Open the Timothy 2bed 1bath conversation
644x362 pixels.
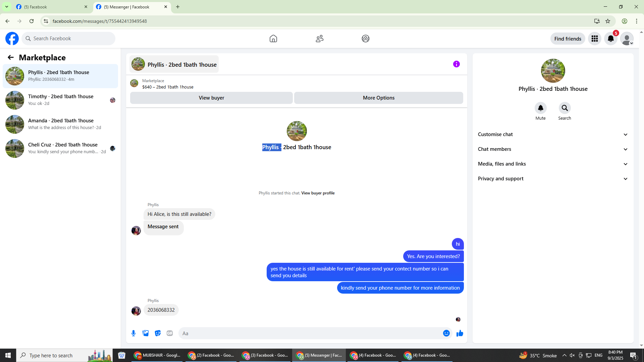coord(60,100)
